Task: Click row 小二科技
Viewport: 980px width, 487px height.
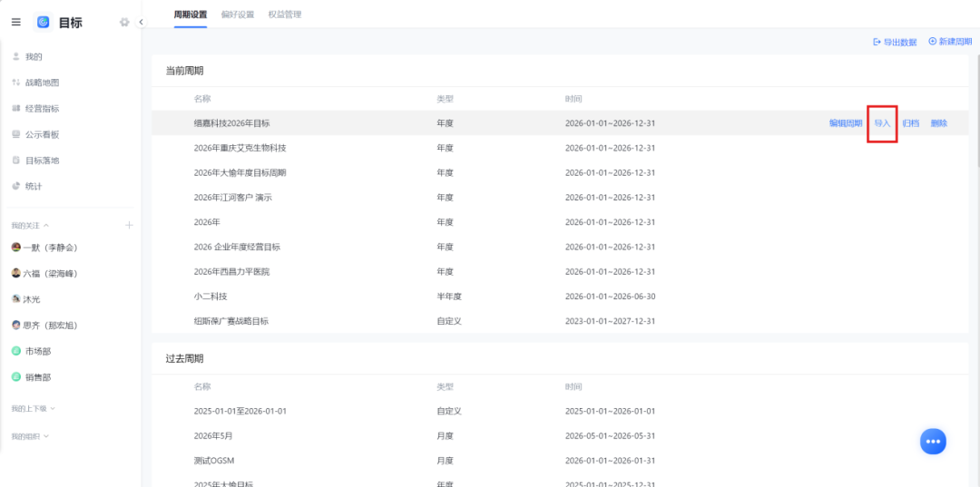Action: 560,296
